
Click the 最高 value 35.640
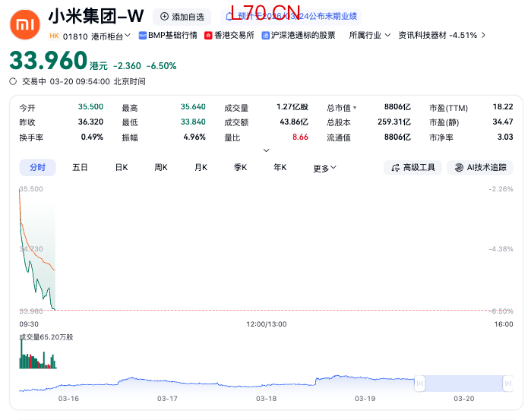[193, 106]
